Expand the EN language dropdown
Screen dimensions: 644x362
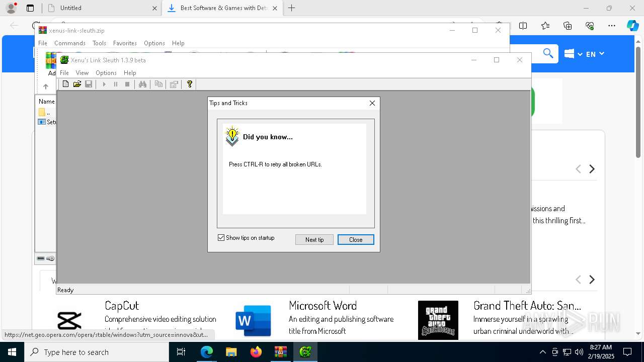point(595,54)
